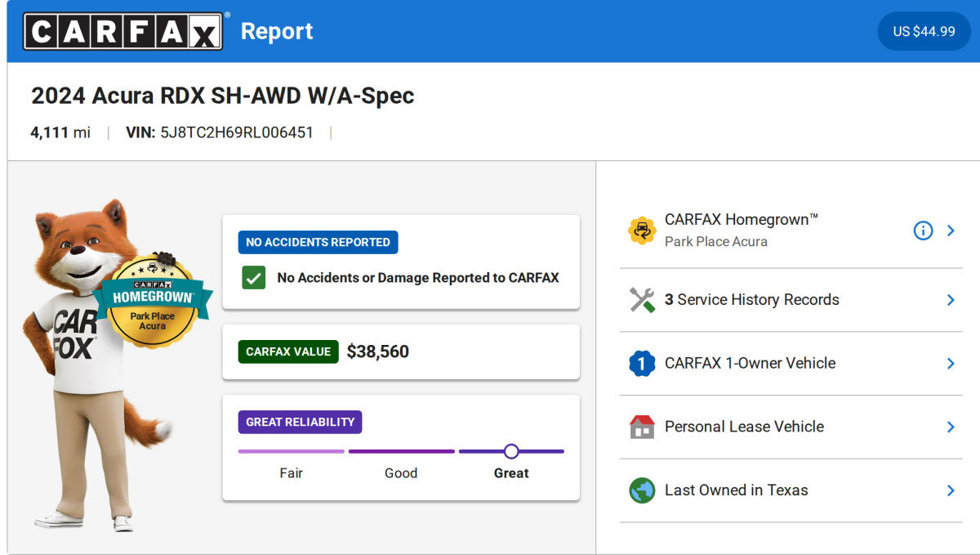Click the blue 1-Owner badge icon
The image size is (980, 555).
(642, 363)
